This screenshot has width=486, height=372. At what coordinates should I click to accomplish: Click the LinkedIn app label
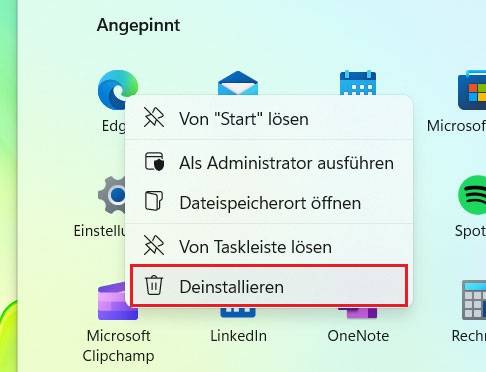(239, 336)
